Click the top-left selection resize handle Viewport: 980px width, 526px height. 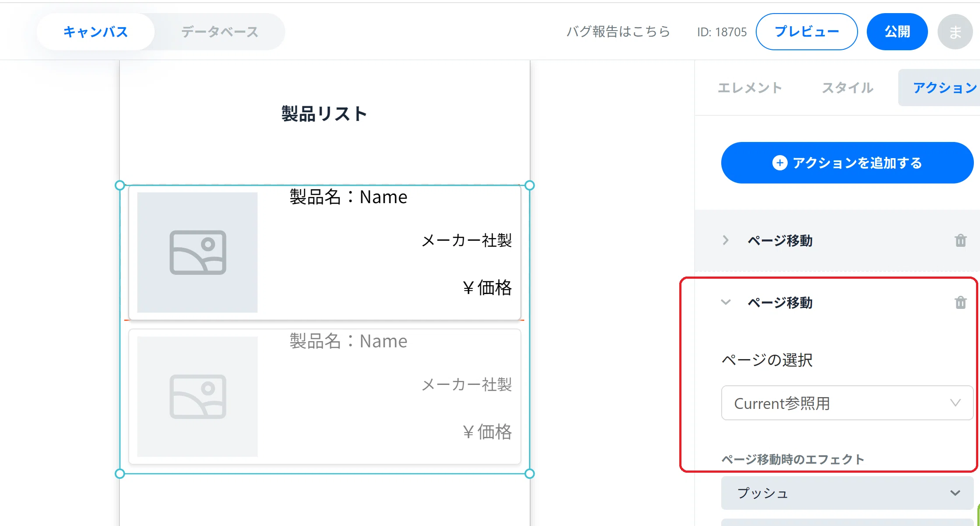coord(120,185)
